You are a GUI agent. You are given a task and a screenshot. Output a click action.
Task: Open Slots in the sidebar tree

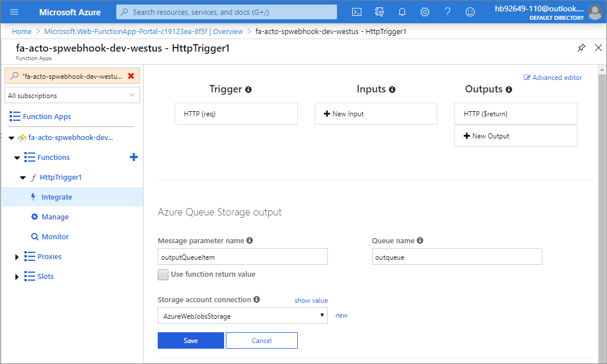point(45,276)
